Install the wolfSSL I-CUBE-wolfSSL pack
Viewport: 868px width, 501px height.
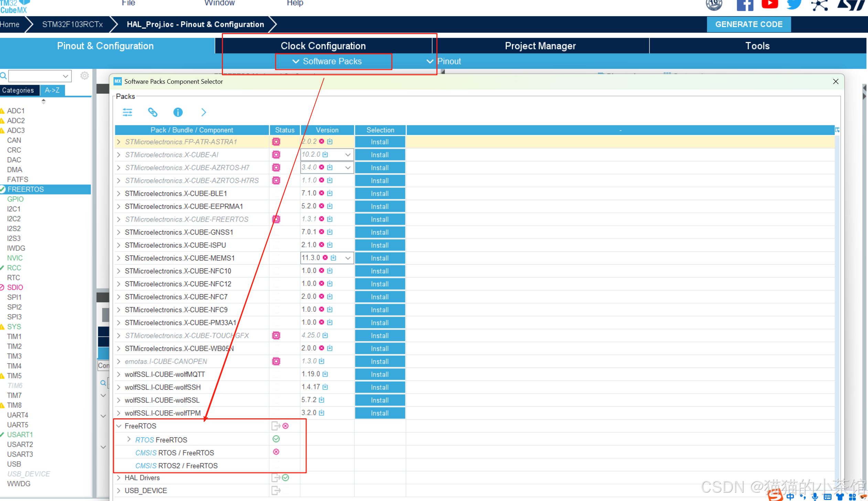380,400
